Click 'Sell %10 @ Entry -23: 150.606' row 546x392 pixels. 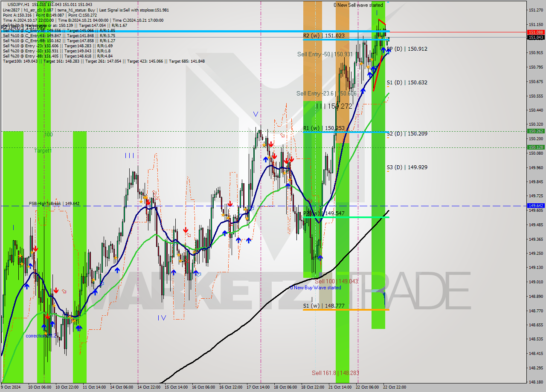(x=58, y=46)
